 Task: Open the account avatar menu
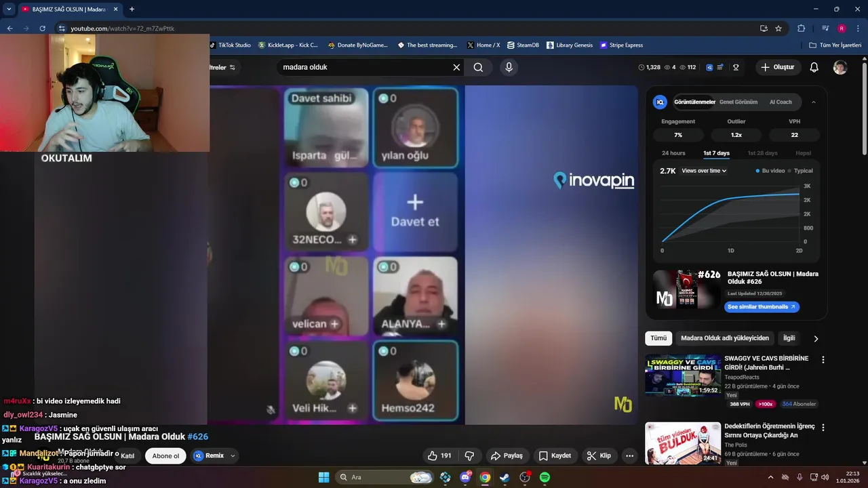pyautogui.click(x=840, y=67)
